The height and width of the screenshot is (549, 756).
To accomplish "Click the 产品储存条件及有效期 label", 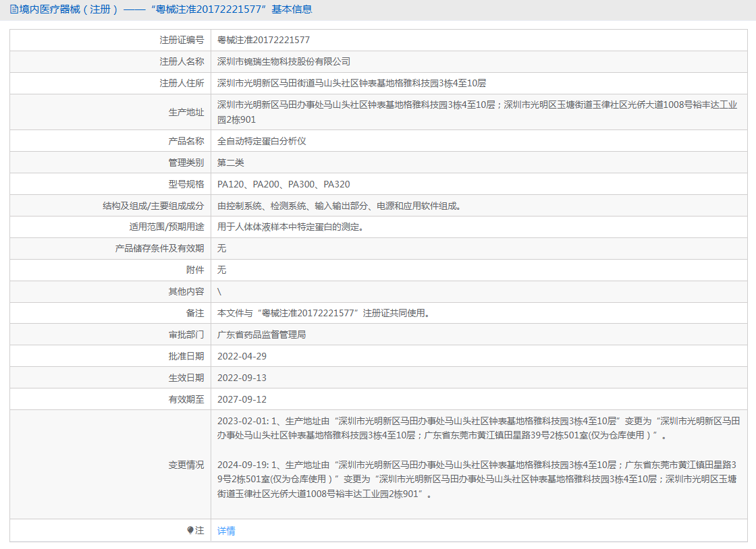I will click(159, 248).
